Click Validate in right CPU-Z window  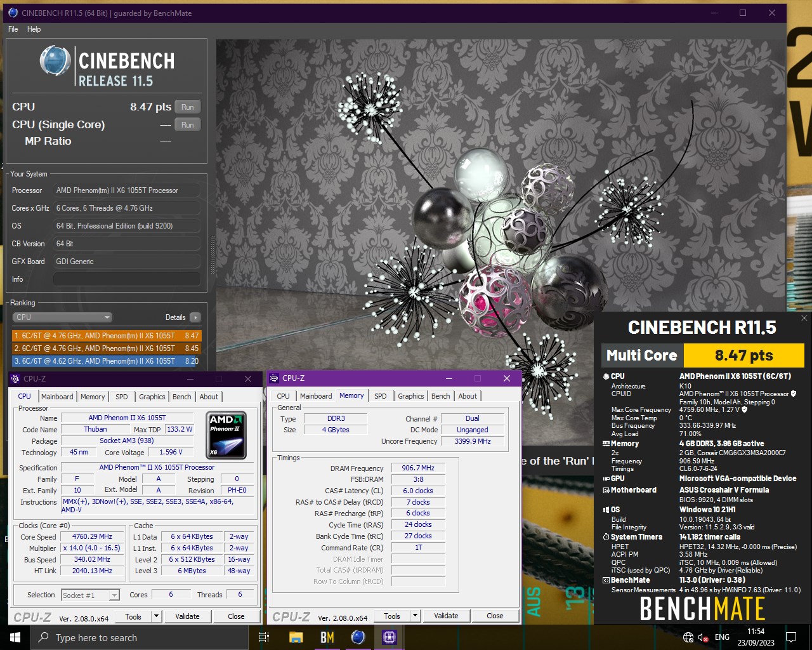(446, 616)
